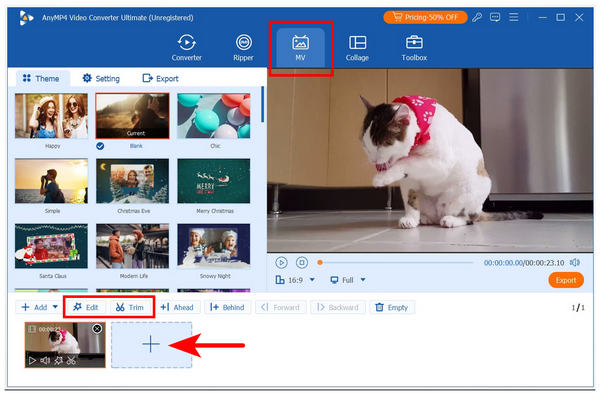
Task: Open the Toolbox module
Action: 414,47
